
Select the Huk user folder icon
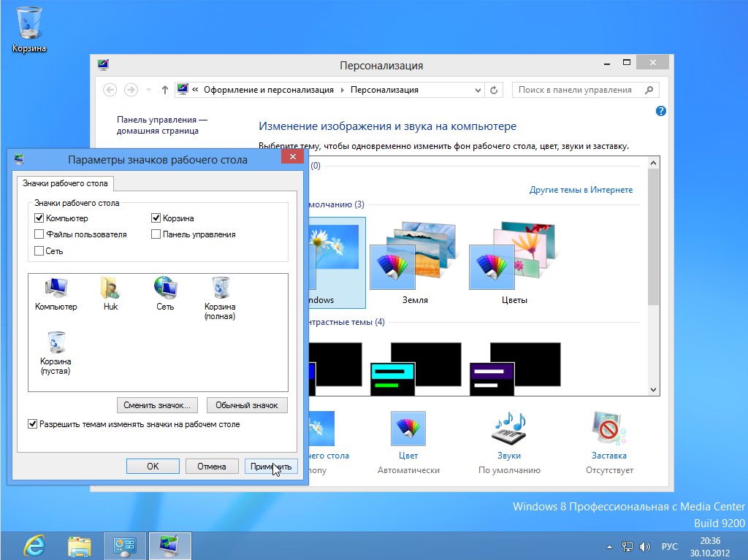click(x=110, y=294)
